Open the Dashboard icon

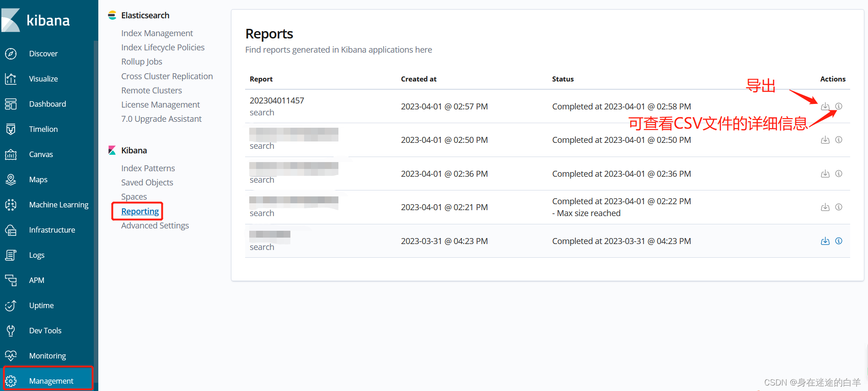pyautogui.click(x=11, y=104)
